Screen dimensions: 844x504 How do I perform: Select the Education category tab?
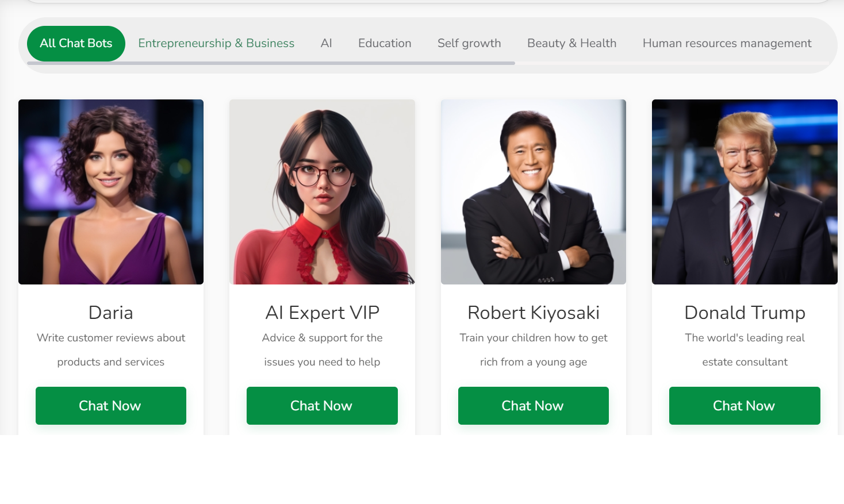[385, 44]
